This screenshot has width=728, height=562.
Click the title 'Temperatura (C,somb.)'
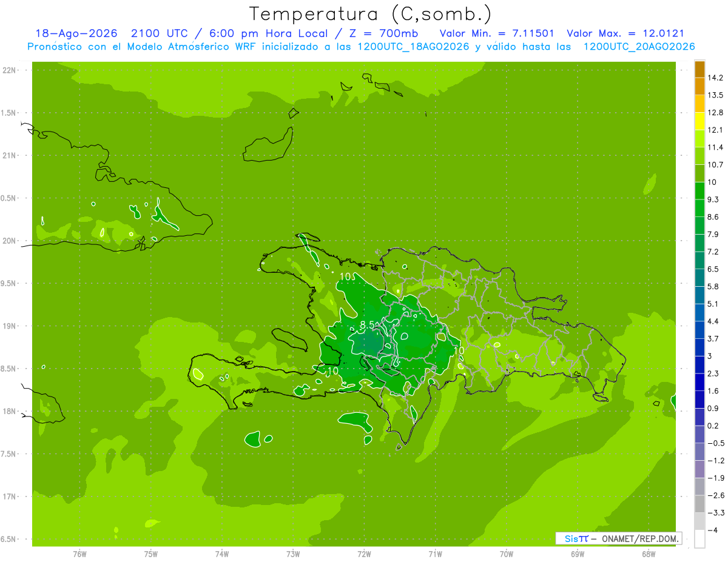[370, 13]
